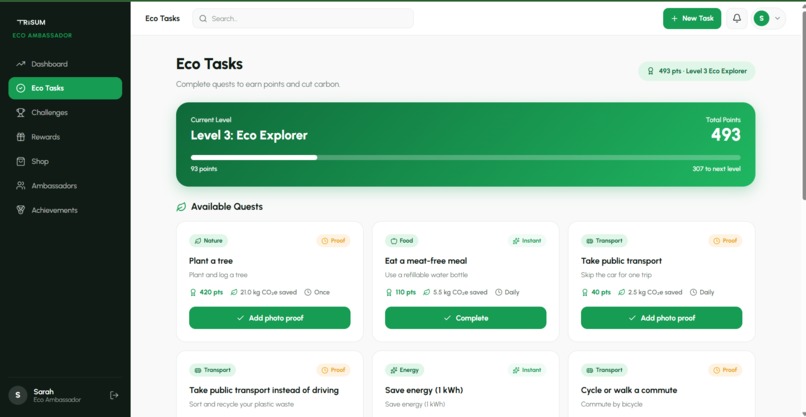Click the Proof badge on Plant a tree
The width and height of the screenshot is (806, 417).
point(333,241)
